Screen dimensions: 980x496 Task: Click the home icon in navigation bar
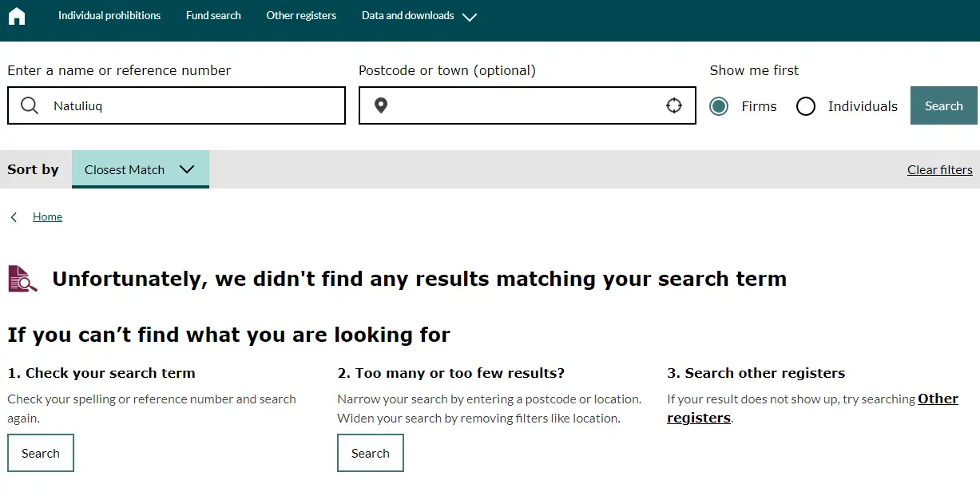(x=17, y=16)
